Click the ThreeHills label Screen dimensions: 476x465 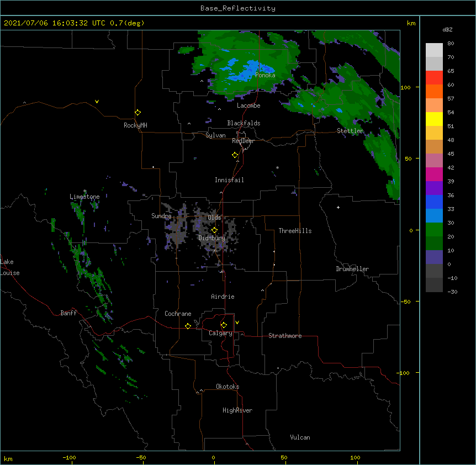[x=295, y=231]
